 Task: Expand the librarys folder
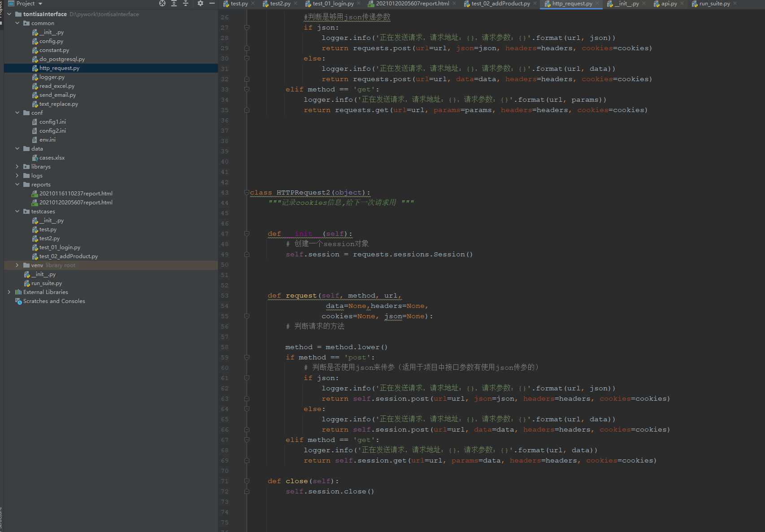point(17,167)
